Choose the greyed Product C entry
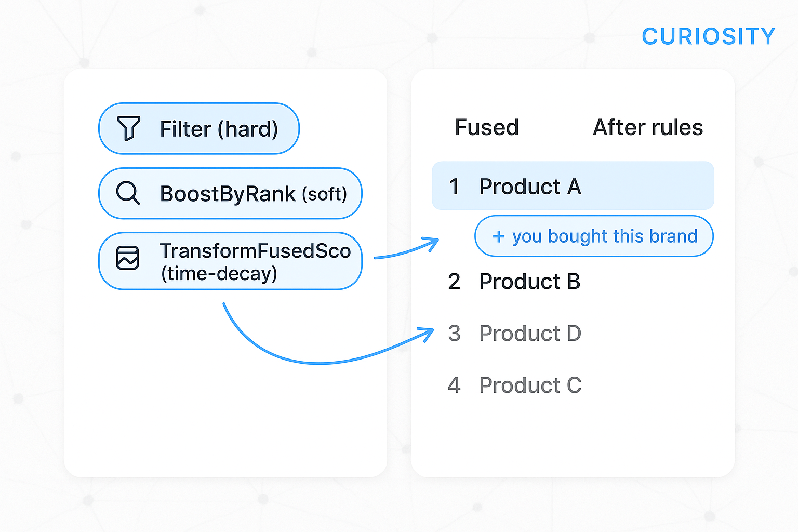Viewport: 798px width, 532px height. tap(530, 385)
